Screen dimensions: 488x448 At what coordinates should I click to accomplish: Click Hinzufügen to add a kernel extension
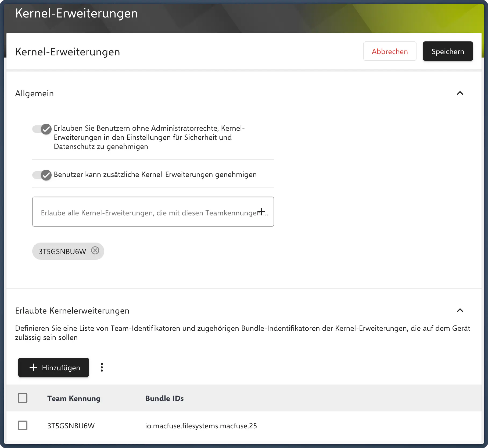click(53, 367)
